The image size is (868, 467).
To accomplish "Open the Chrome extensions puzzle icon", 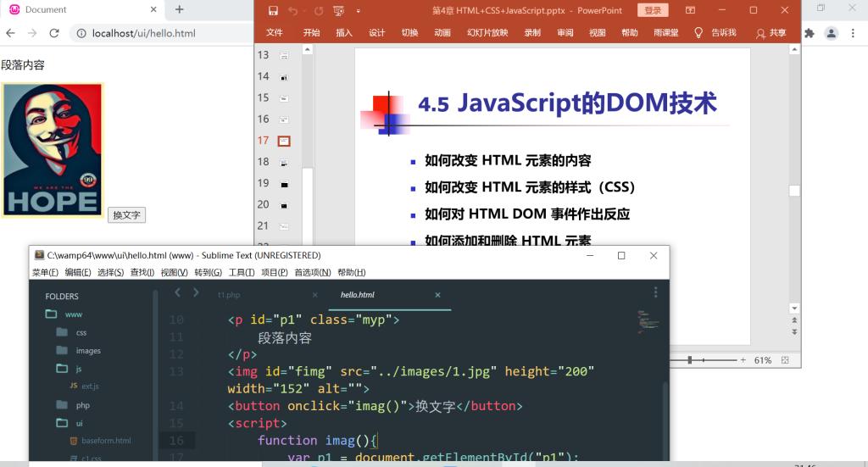I will pyautogui.click(x=809, y=33).
